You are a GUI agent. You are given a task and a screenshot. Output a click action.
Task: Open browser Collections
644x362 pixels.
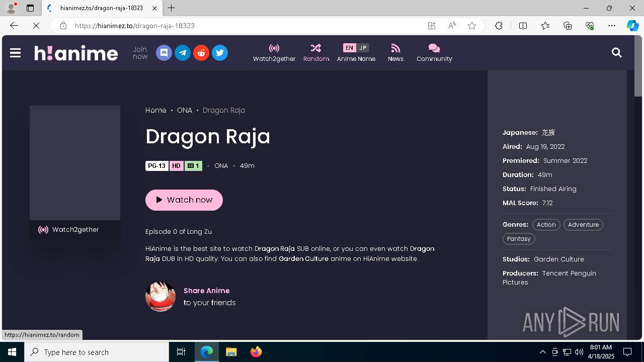click(x=568, y=26)
